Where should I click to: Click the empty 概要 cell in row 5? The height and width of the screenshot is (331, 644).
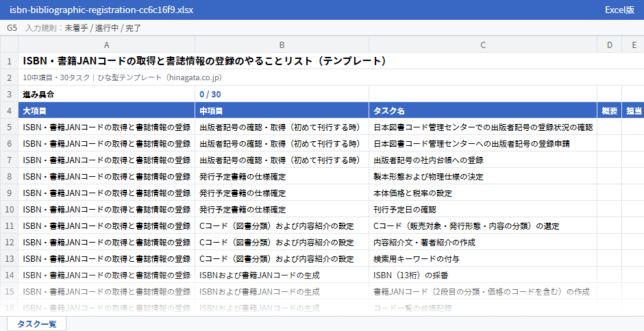(609, 127)
